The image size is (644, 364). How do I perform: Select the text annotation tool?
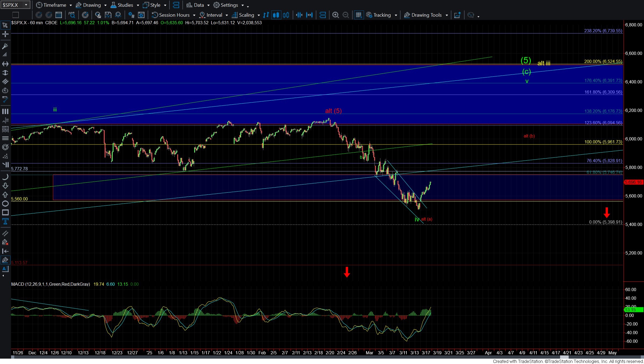coord(5,222)
